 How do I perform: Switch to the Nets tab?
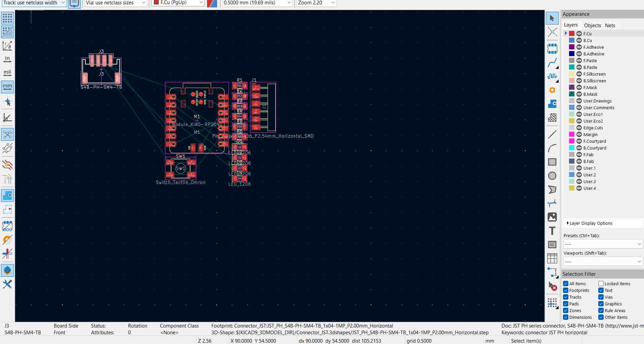tap(610, 25)
